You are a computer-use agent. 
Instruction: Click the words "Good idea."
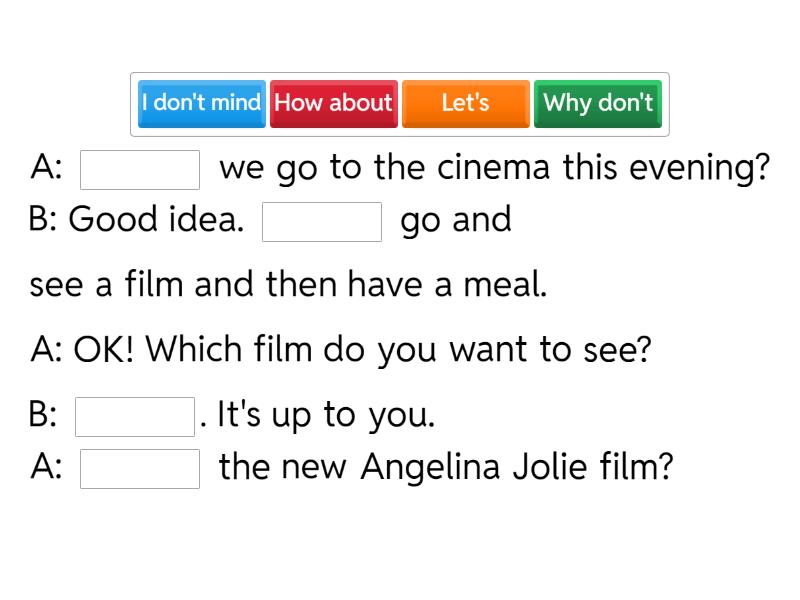(156, 220)
